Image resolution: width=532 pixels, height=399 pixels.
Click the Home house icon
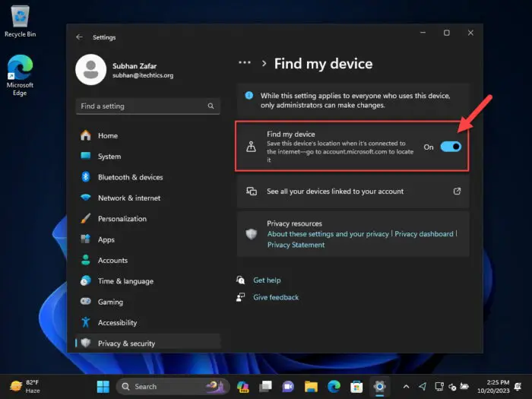click(x=85, y=135)
